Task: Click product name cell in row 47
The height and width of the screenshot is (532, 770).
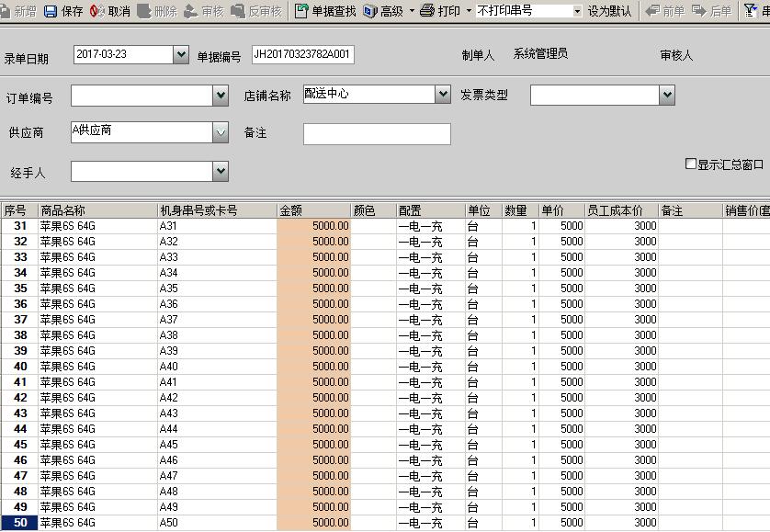Action: (x=97, y=476)
